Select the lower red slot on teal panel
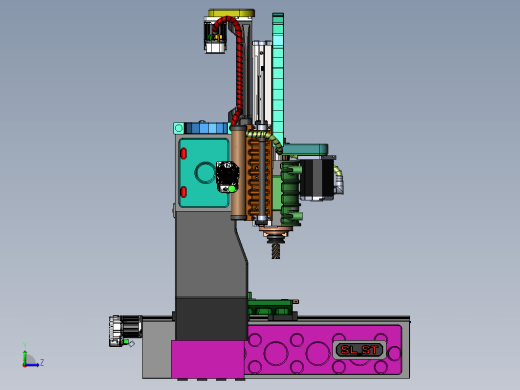This screenshot has width=520, height=390. (183, 192)
